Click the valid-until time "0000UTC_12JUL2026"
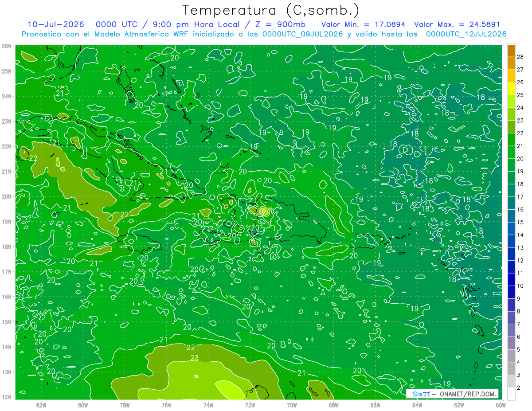This screenshot has height=411, width=532. [466, 34]
